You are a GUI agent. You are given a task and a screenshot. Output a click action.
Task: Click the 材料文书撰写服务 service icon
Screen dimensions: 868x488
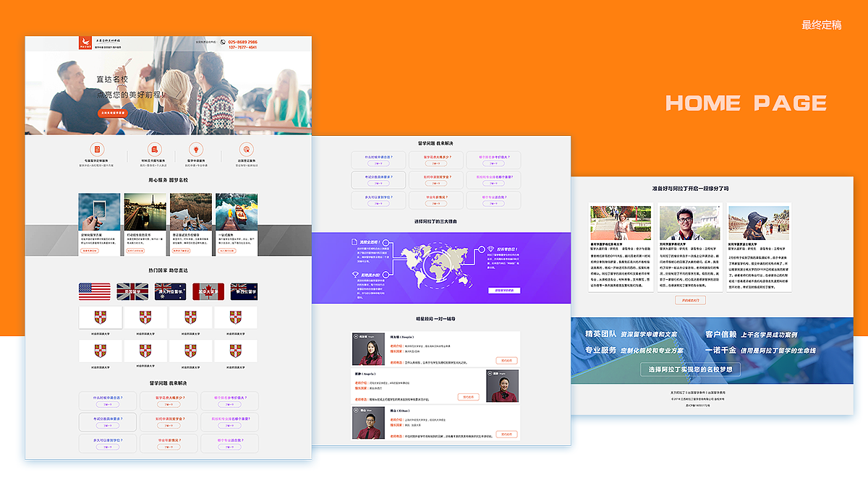click(x=153, y=149)
